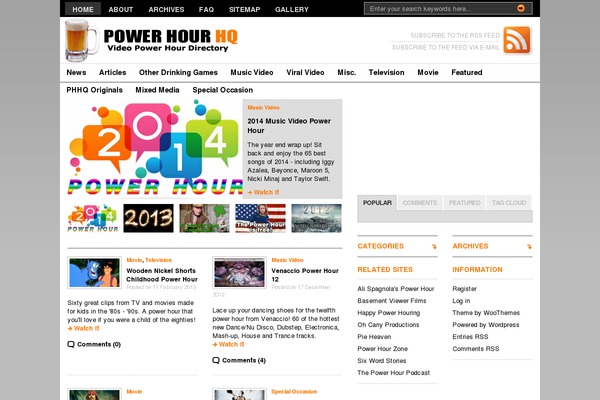Screen dimensions: 600x400
Task: Click the Register link
Action: coord(464,289)
